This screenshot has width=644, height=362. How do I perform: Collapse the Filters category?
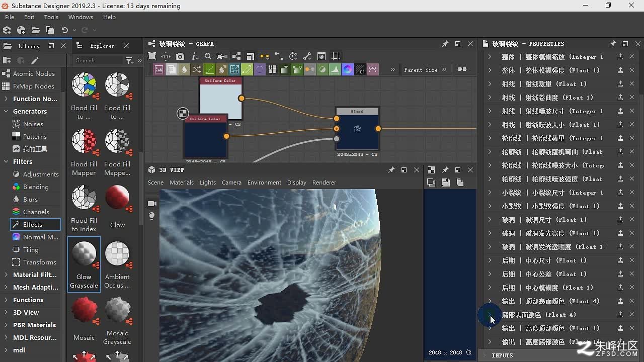click(6, 161)
